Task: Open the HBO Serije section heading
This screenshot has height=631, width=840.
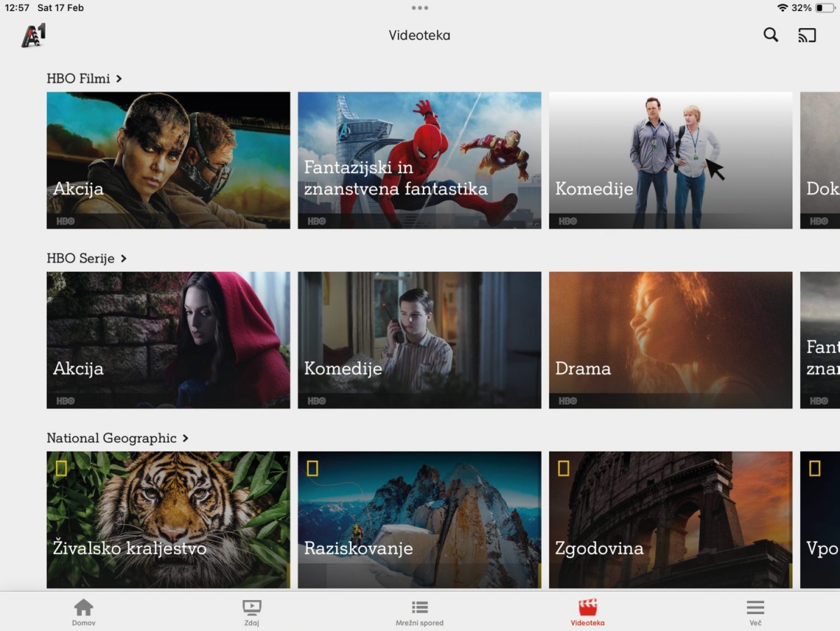Action: tap(80, 258)
